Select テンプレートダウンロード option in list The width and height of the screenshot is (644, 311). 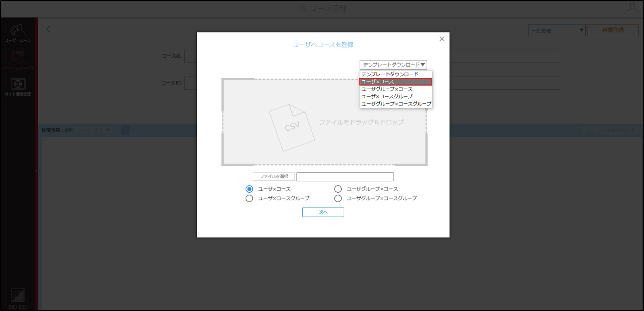pyautogui.click(x=396, y=74)
